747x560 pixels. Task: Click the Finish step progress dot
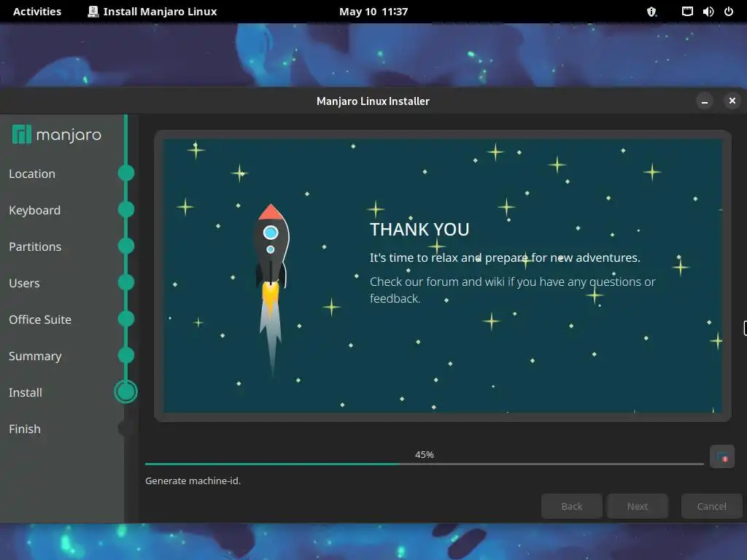click(125, 428)
